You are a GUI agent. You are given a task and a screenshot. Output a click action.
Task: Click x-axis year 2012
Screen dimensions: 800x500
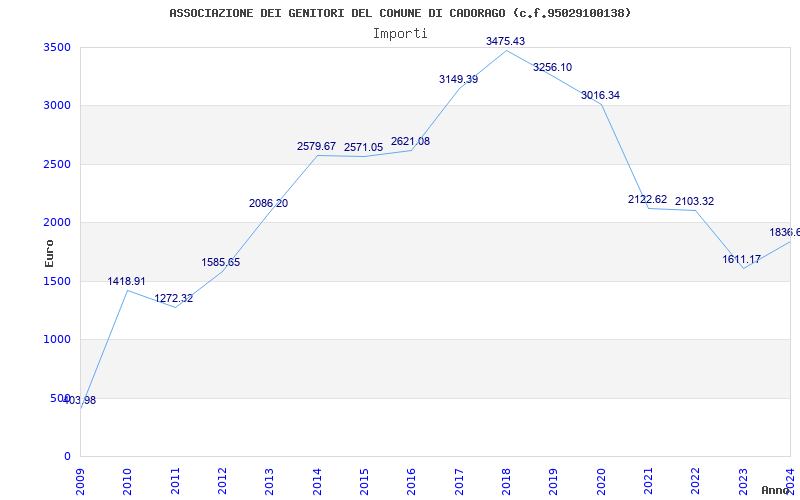[222, 481]
